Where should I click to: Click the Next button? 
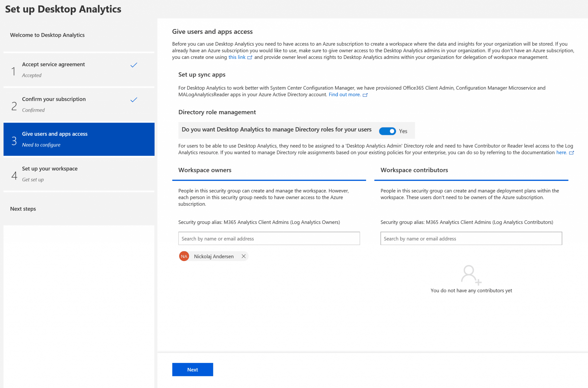click(x=192, y=369)
